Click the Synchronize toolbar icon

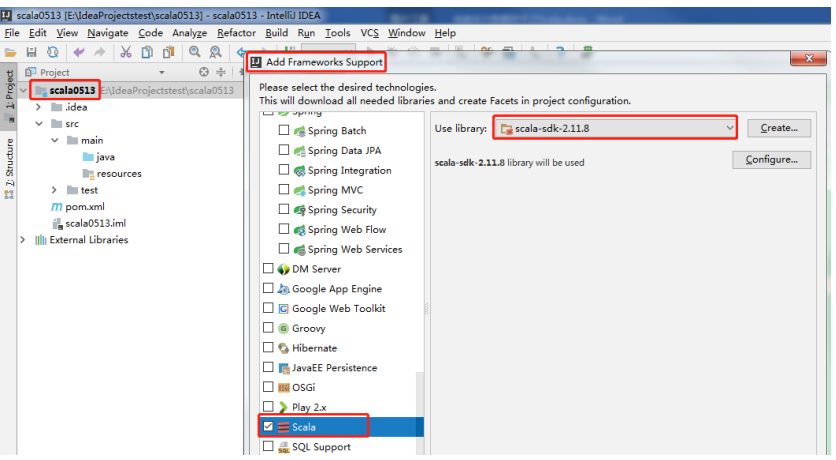click(x=52, y=52)
